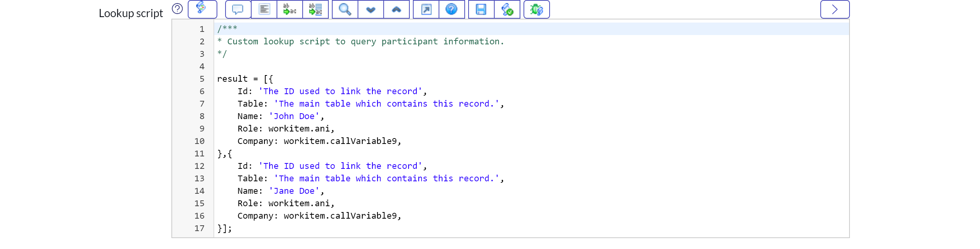
Task: Expand the panel with right arrow button
Action: (835, 9)
